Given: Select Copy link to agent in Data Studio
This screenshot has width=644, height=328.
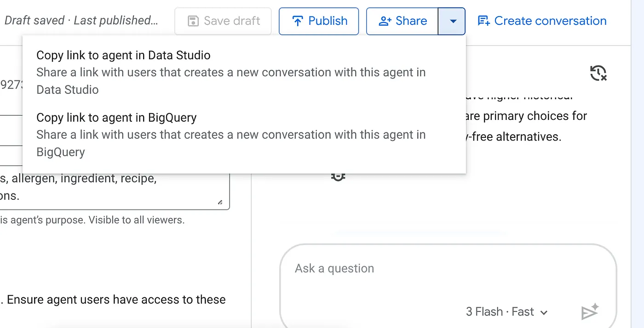Looking at the screenshot, I should pyautogui.click(x=244, y=72).
